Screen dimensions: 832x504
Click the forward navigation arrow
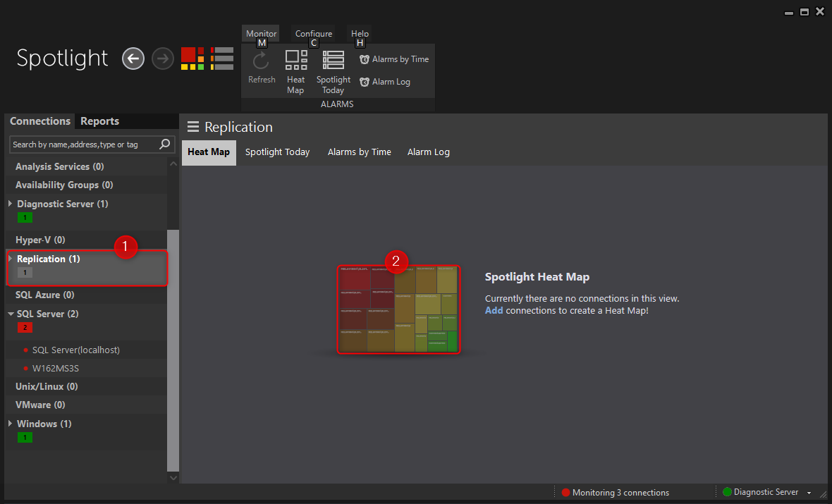[162, 59]
